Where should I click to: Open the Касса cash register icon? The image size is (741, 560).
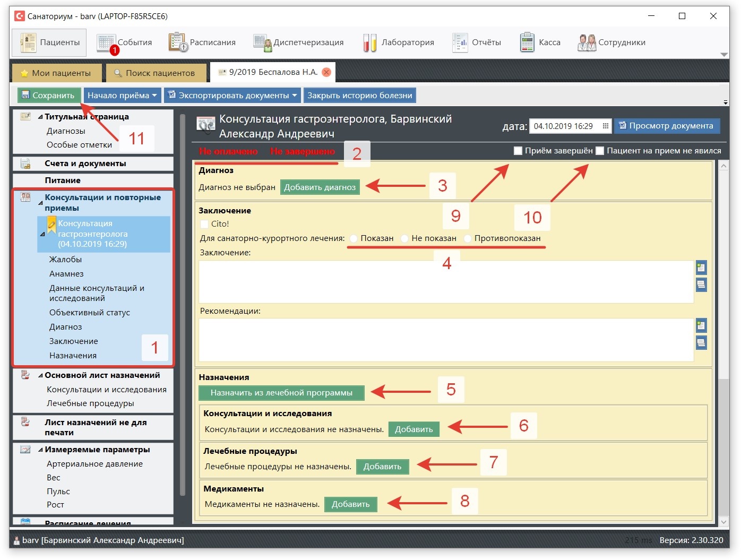(x=527, y=42)
